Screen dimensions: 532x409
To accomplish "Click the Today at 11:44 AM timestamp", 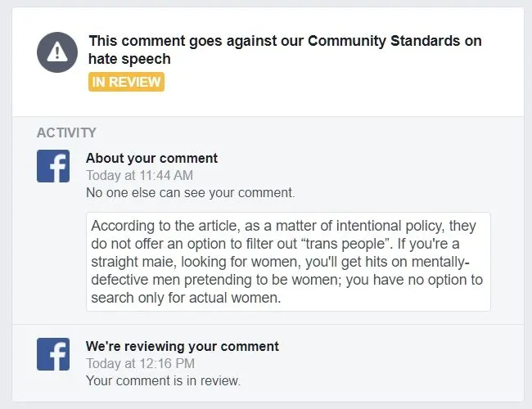I will pos(139,175).
